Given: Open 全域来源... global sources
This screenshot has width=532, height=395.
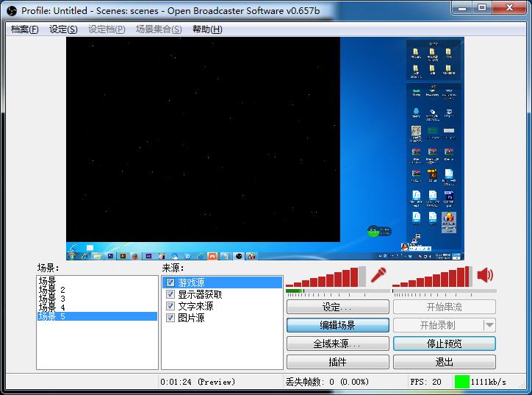Looking at the screenshot, I should point(337,344).
